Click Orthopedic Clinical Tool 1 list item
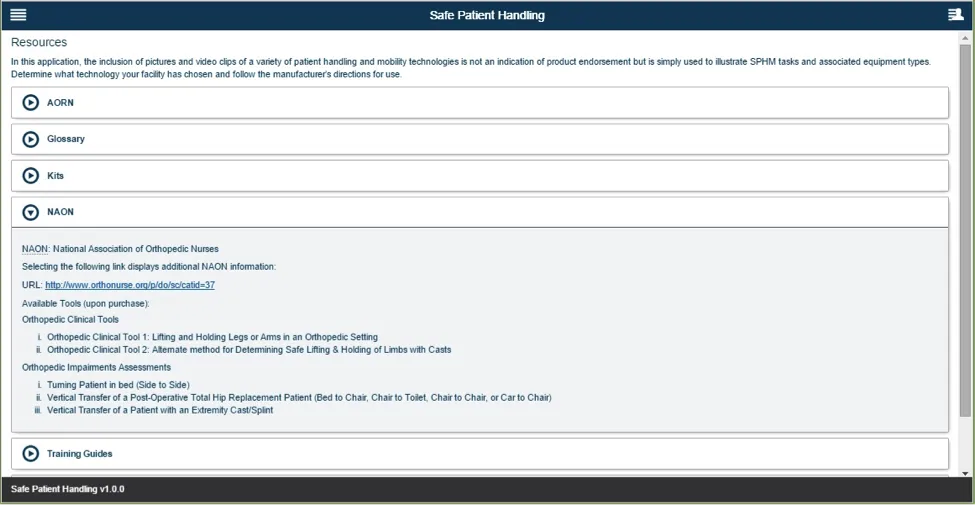The height and width of the screenshot is (505, 975). click(x=212, y=337)
